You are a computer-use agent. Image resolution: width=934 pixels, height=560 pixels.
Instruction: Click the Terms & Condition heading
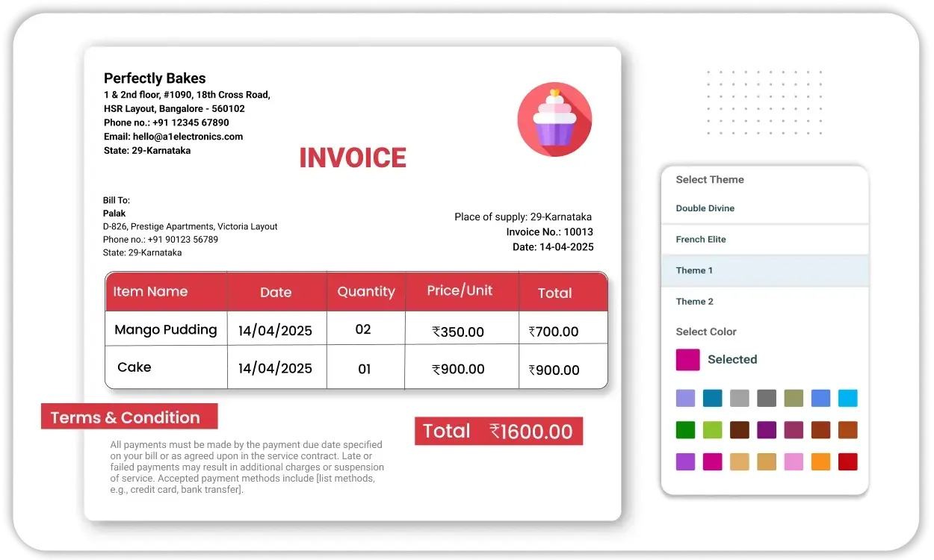[129, 417]
